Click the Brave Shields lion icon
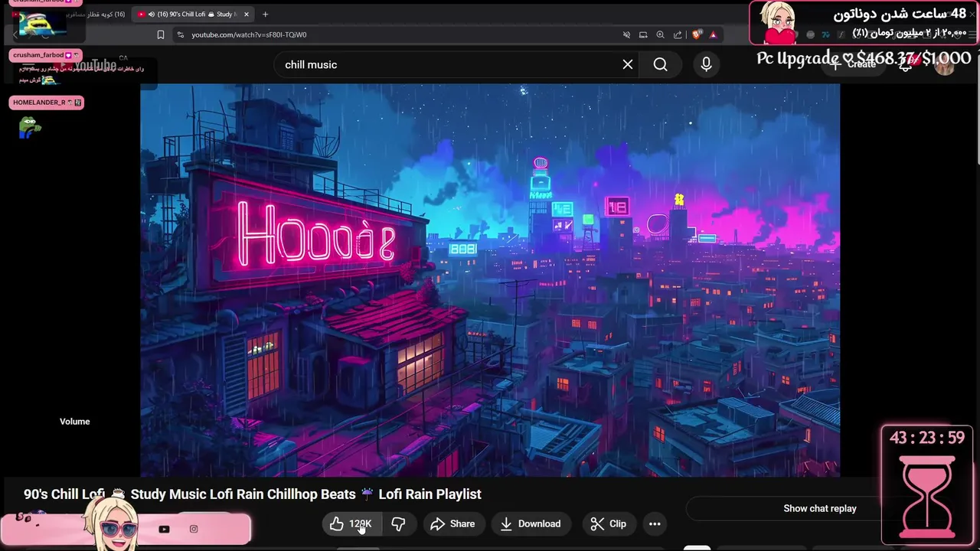Image resolution: width=980 pixels, height=551 pixels. [696, 34]
